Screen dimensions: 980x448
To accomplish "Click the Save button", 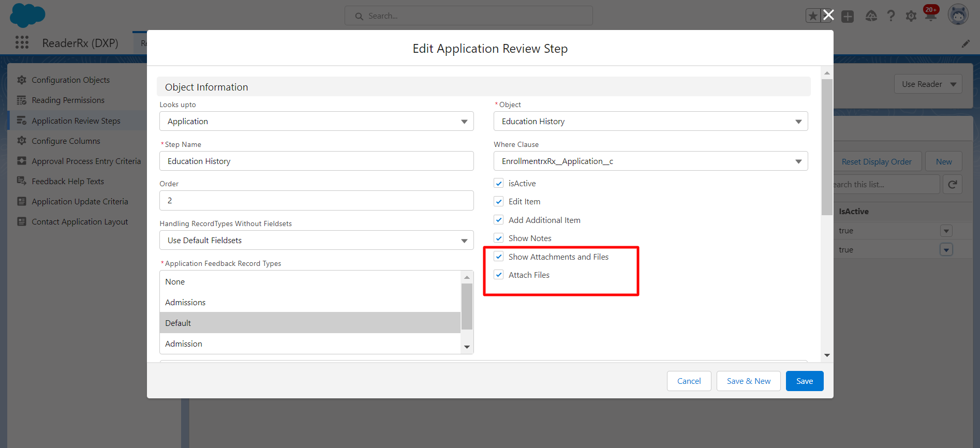I will point(804,381).
